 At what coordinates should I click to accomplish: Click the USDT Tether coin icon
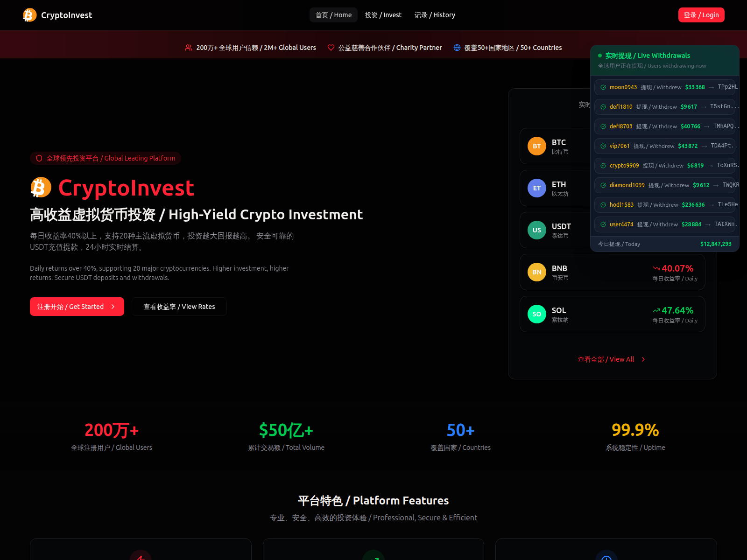pos(536,230)
